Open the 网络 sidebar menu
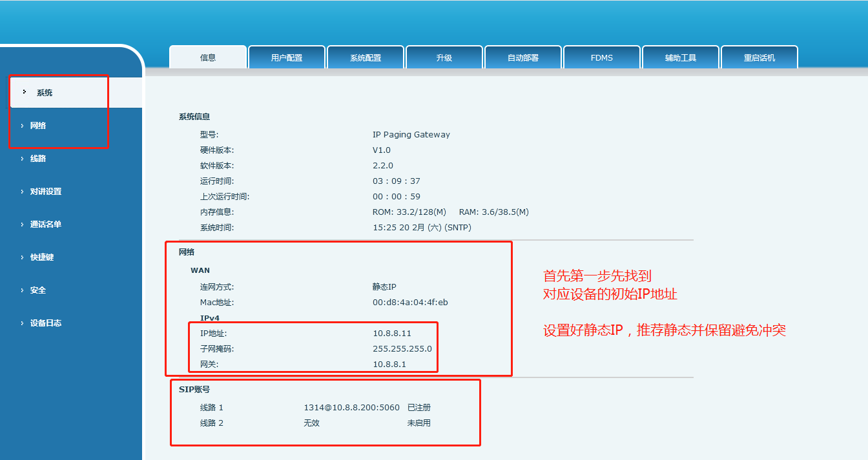 [38, 126]
